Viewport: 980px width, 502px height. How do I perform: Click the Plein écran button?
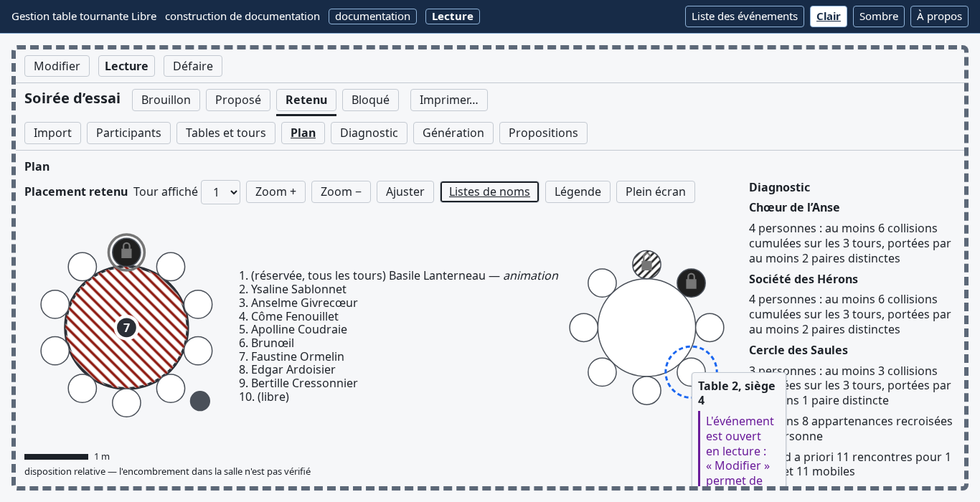coord(656,191)
